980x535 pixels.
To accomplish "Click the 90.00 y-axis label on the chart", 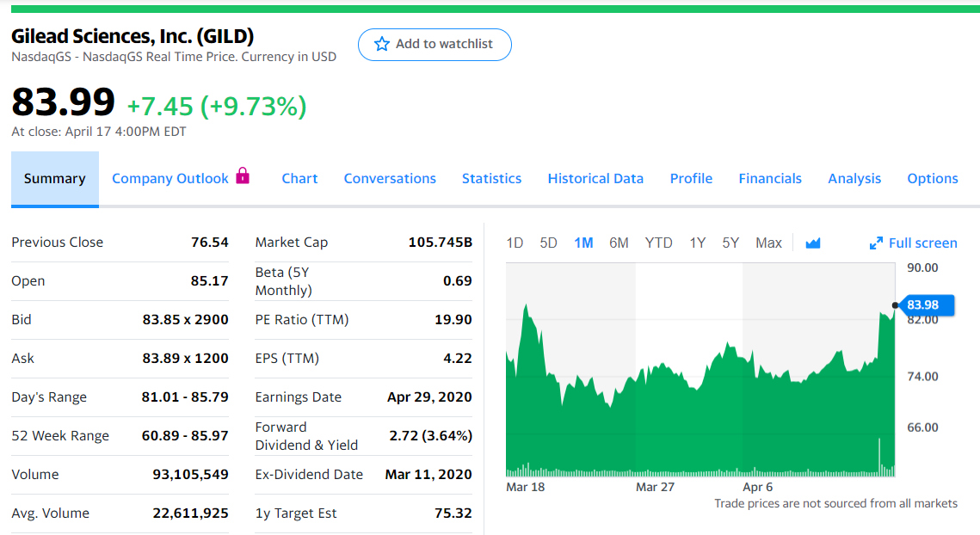I will (922, 268).
